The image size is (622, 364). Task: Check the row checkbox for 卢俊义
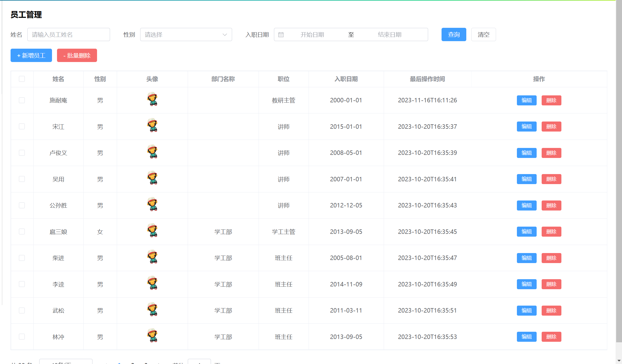22,153
